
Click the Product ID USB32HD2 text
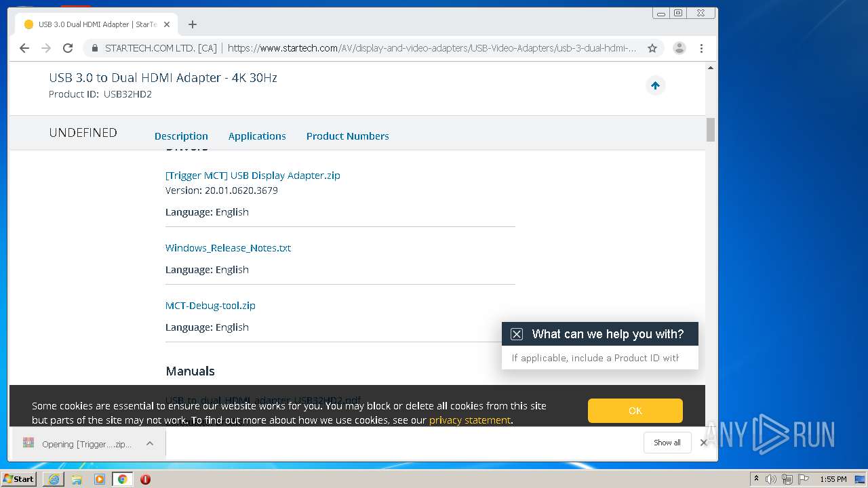click(100, 94)
